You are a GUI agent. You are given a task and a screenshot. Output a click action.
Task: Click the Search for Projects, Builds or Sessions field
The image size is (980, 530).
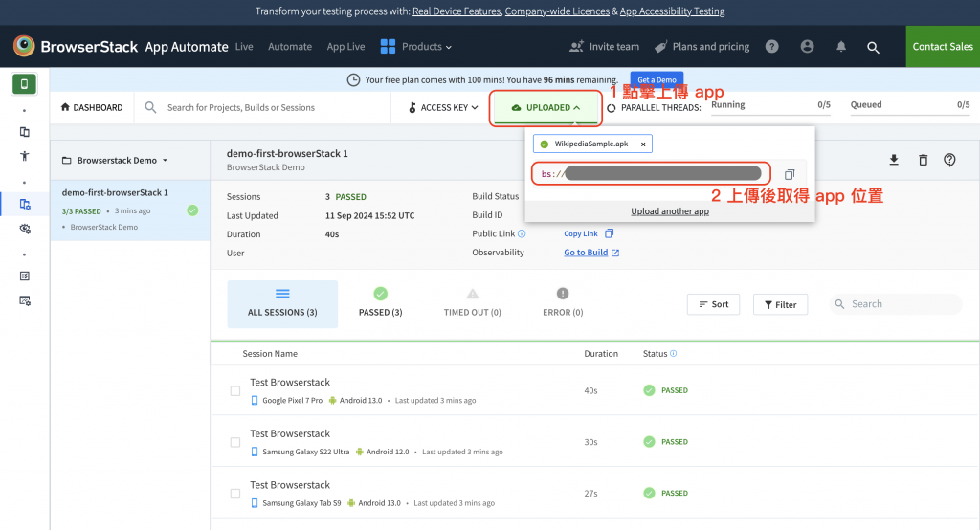pos(262,107)
